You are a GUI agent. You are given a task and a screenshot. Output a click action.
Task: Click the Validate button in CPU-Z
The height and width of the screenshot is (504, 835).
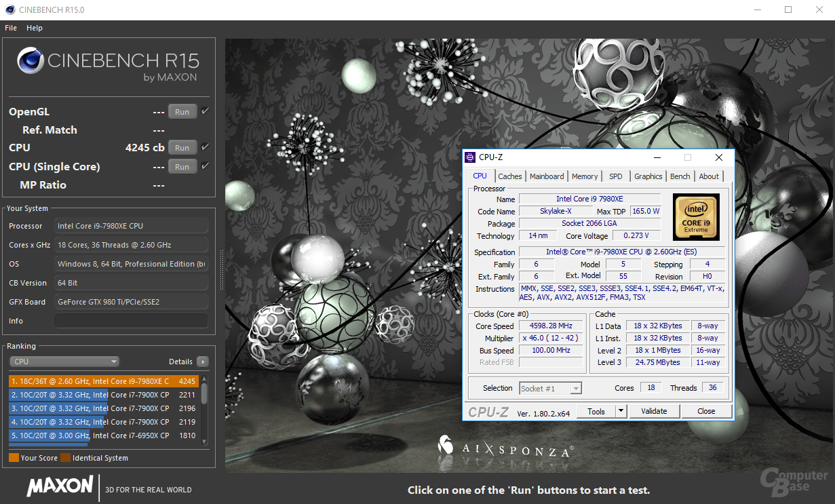click(x=654, y=411)
